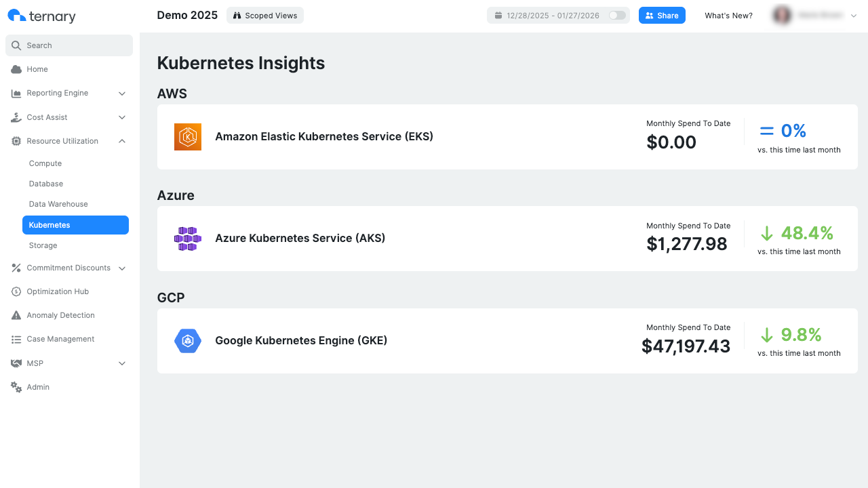Viewport: 868px width, 488px height.
Task: Click the blue Share button
Action: (x=662, y=15)
